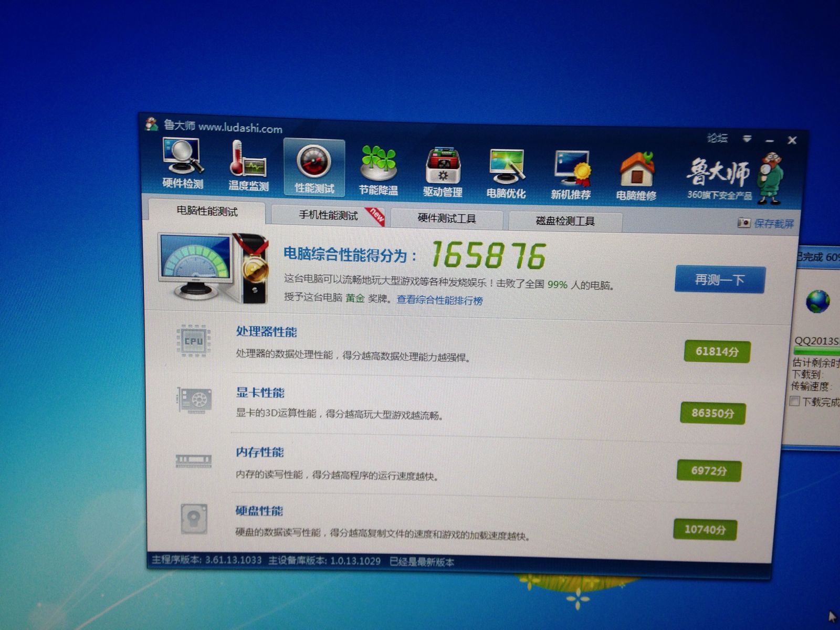Minimize the Ludashi window

coord(770,141)
